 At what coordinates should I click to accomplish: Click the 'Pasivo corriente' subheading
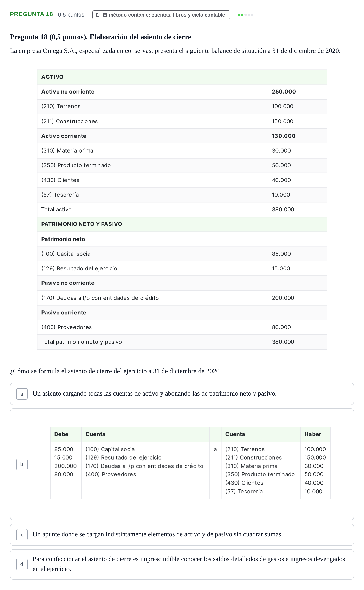64,312
